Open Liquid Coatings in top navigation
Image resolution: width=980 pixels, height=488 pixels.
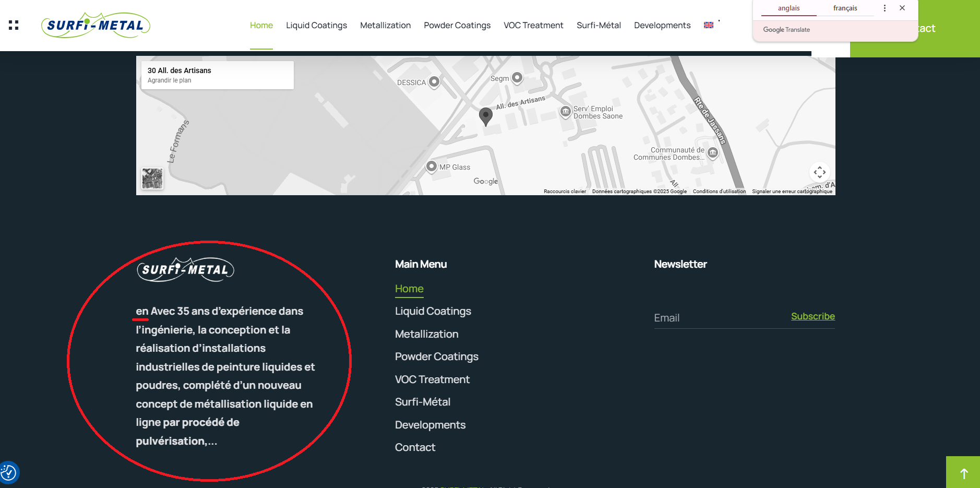point(316,25)
